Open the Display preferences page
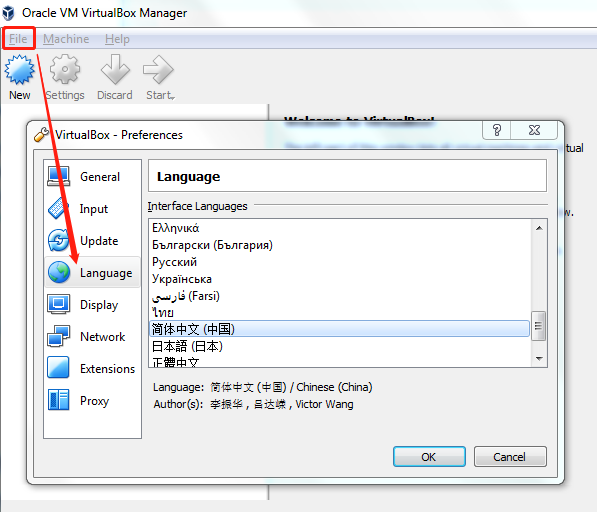Viewport: 597px width, 512px height. (93, 305)
